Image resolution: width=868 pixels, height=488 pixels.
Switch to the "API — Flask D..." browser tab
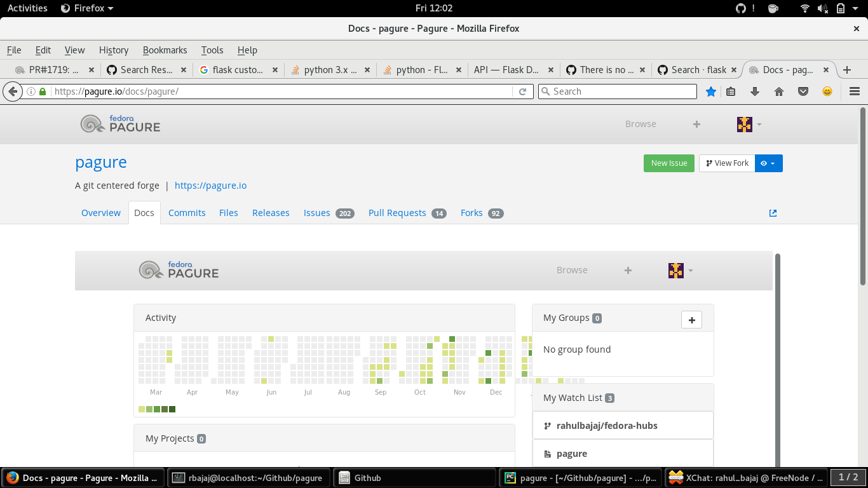click(x=513, y=70)
